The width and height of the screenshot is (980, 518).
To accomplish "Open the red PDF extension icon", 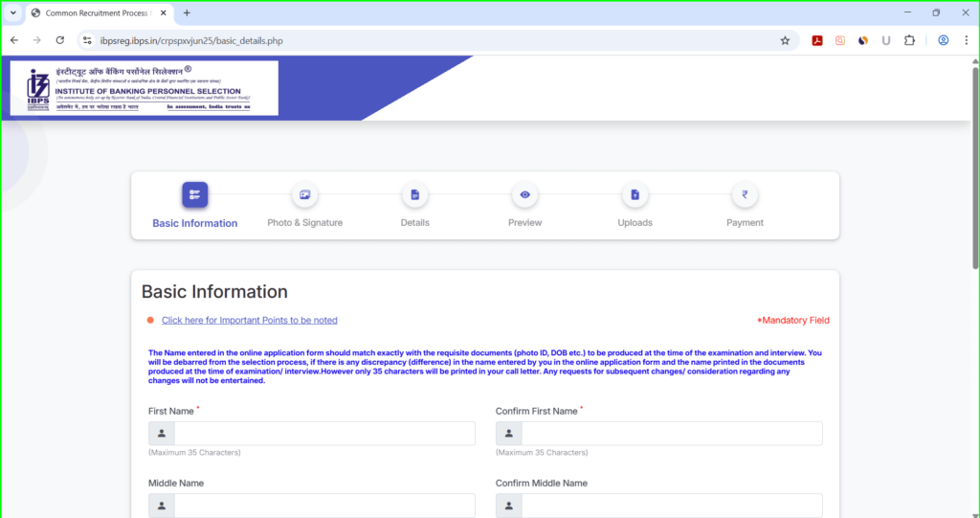I will tap(817, 40).
